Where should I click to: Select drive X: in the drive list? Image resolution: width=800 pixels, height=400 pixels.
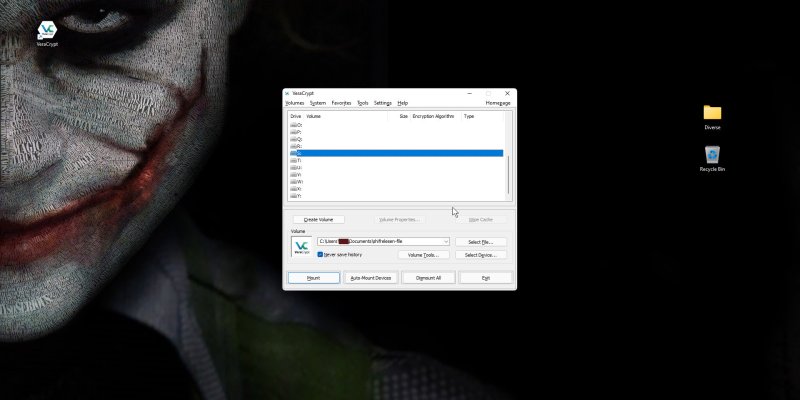coord(297,188)
